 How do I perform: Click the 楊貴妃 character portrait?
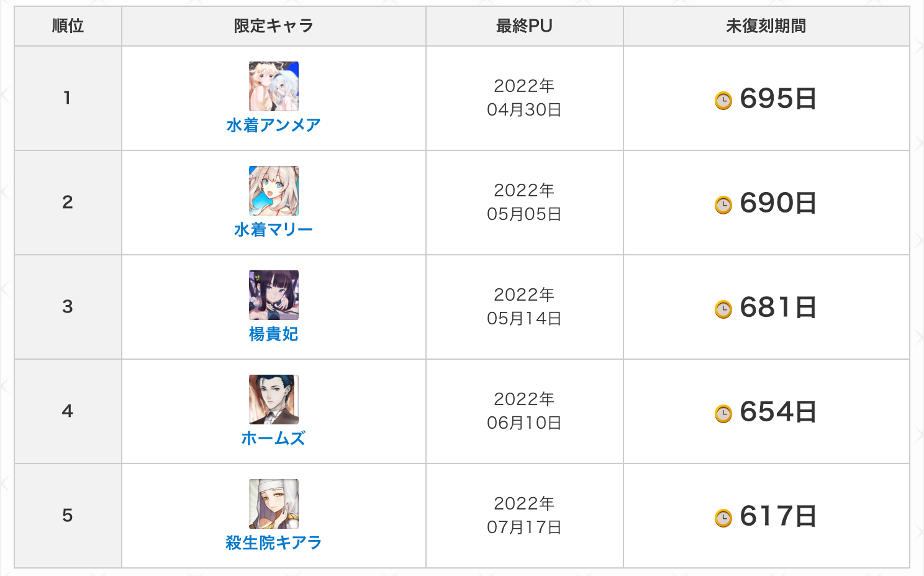pos(274,295)
